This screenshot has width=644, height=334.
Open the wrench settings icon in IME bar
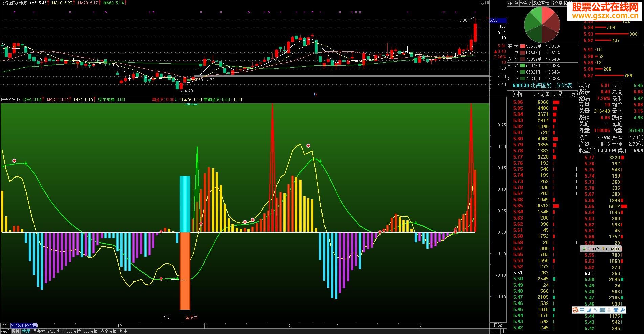pos(623,310)
